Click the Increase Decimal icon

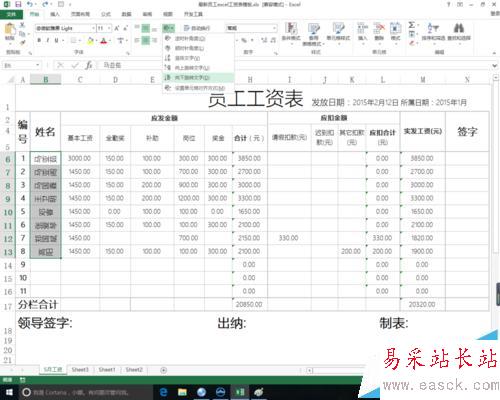(x=264, y=40)
